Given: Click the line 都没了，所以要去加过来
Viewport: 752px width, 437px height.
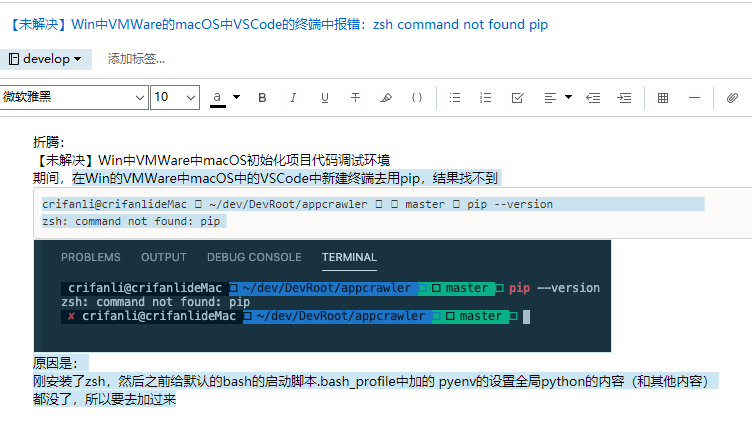Looking at the screenshot, I should click(105, 399).
